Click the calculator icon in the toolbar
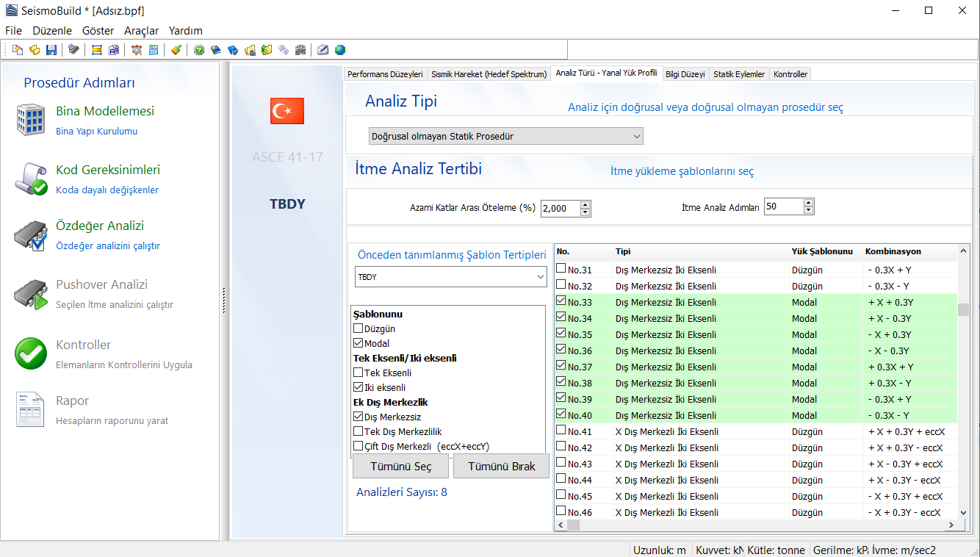 point(154,50)
